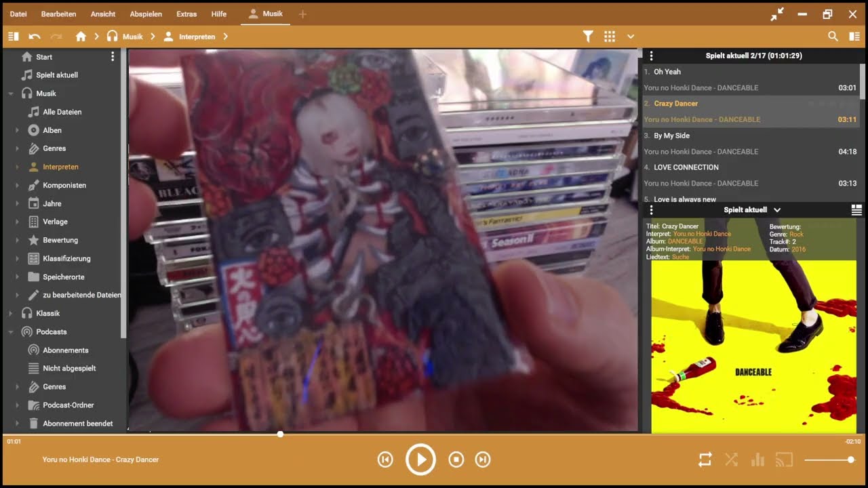
Task: Select the Abonnement beendet trash icon
Action: click(x=33, y=424)
